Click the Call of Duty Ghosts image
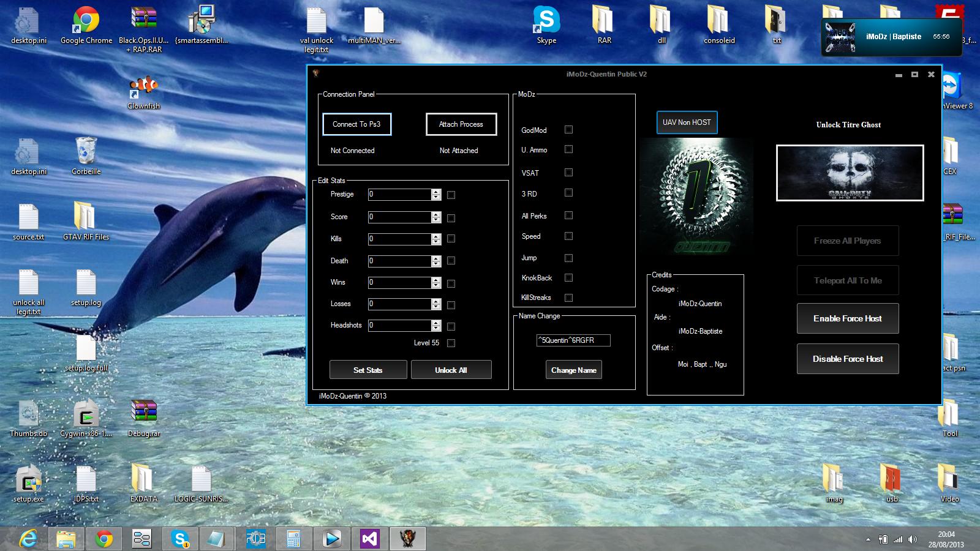The width and height of the screenshot is (980, 551). [850, 173]
